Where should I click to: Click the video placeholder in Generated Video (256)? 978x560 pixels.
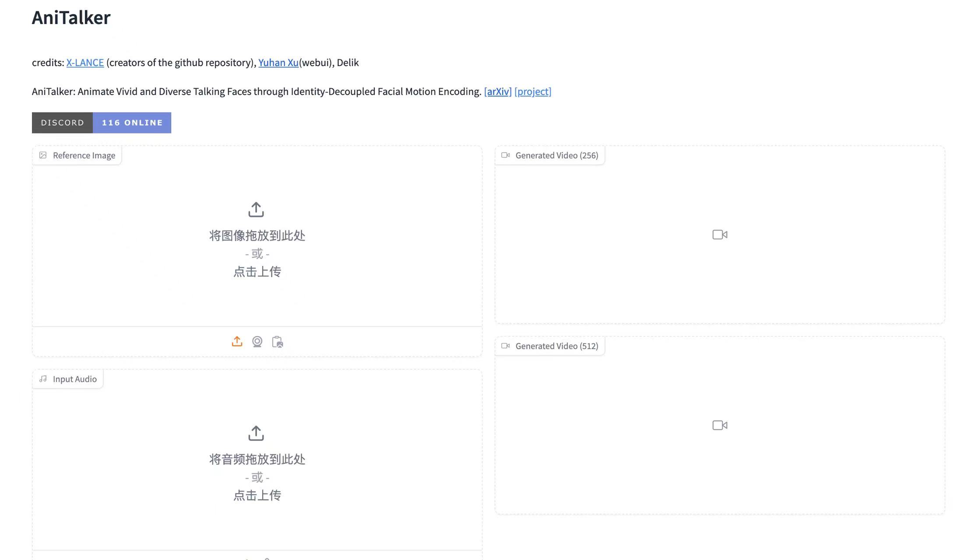point(720,235)
